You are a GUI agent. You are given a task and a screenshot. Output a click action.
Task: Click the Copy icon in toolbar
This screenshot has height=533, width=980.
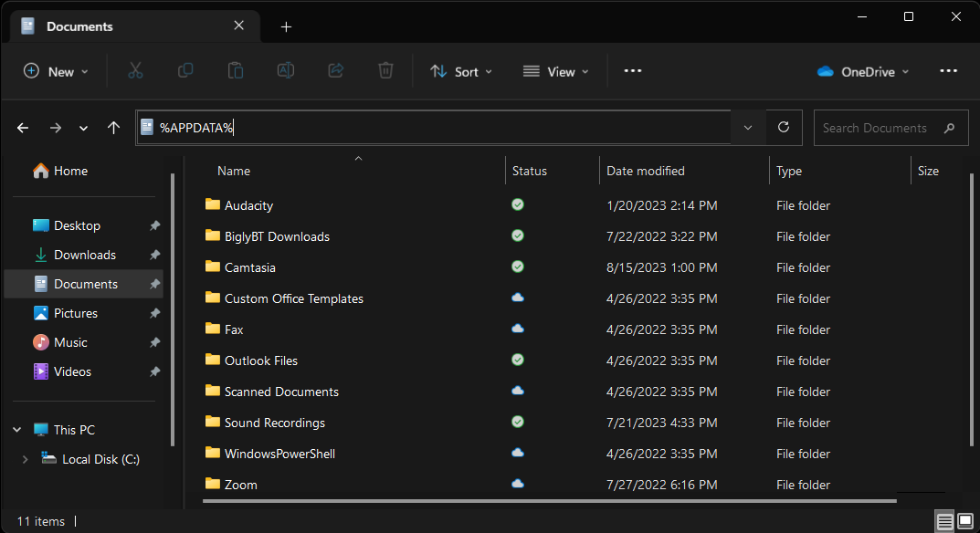tap(185, 71)
